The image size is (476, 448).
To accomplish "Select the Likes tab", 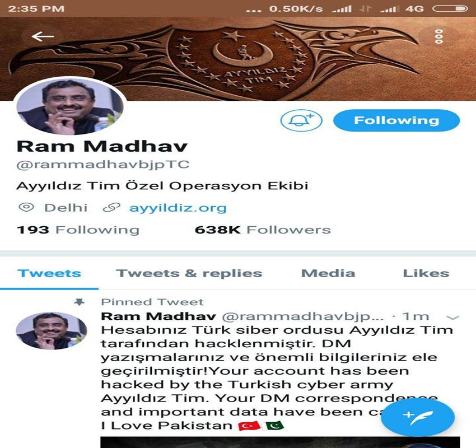I will [426, 273].
